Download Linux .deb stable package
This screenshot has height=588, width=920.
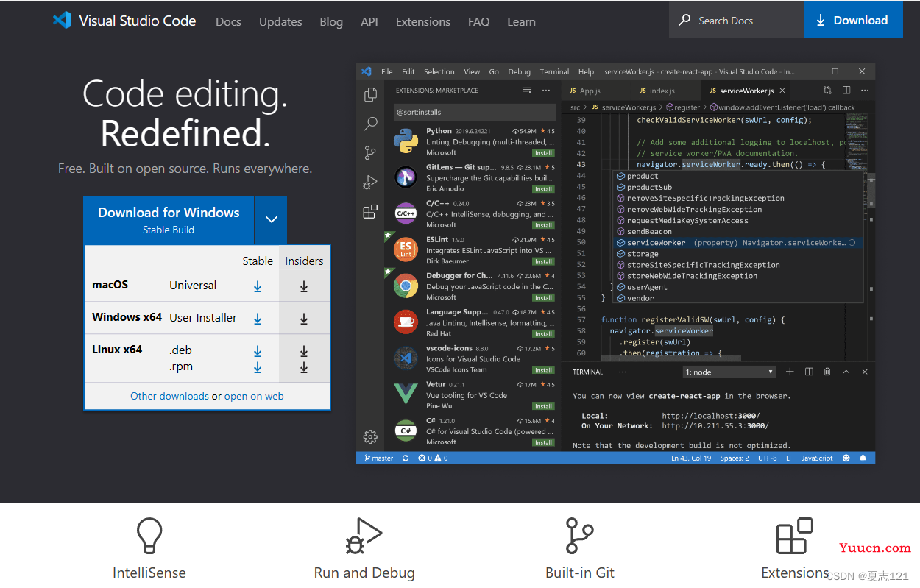point(258,351)
